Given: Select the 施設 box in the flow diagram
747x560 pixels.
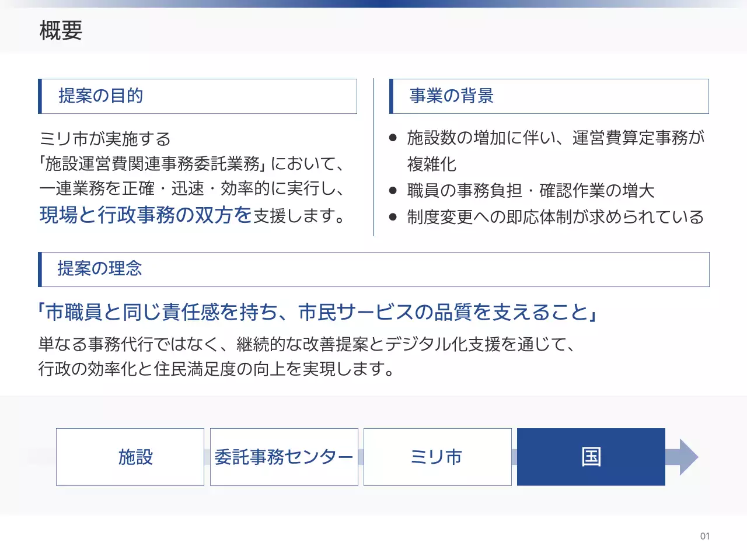Looking at the screenshot, I should tap(130, 457).
